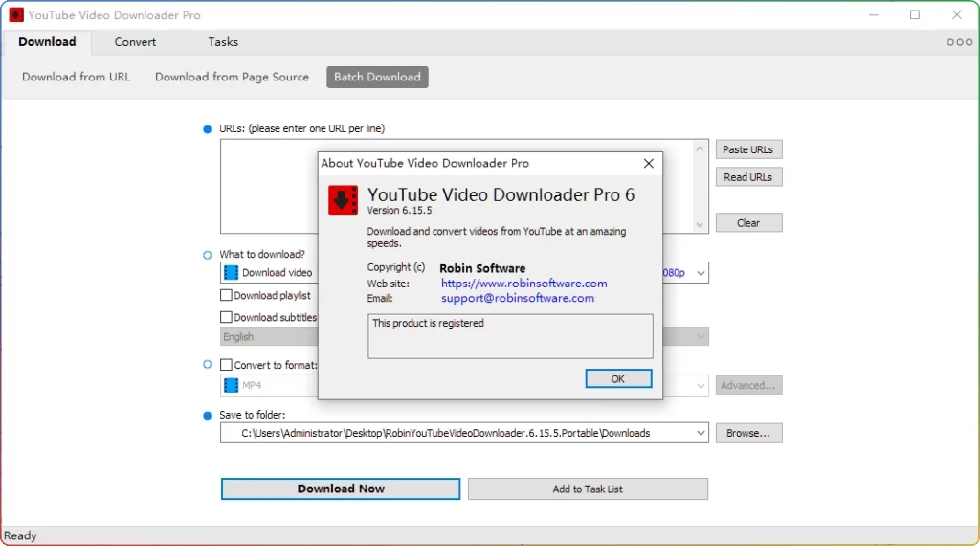Start the download with Download Now
Image resolution: width=980 pixels, height=546 pixels.
pos(341,489)
